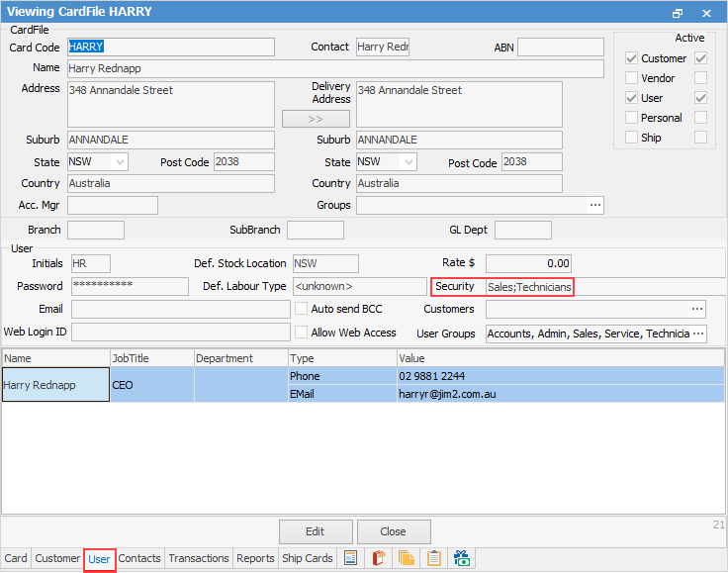Screen dimensions: 728x573
Task: Toggle the Allow Web Access checkbox
Action: 302,334
